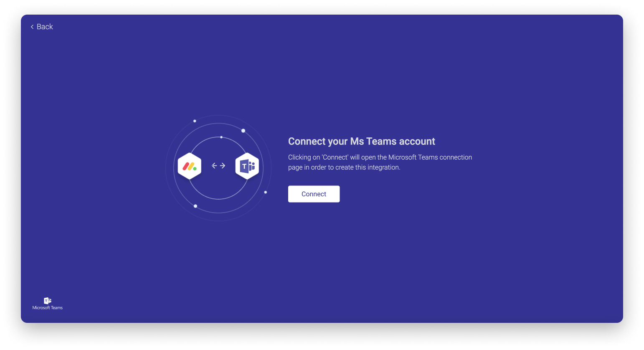Click the two-way arrows between logos
644x350 pixels.
pyautogui.click(x=218, y=166)
